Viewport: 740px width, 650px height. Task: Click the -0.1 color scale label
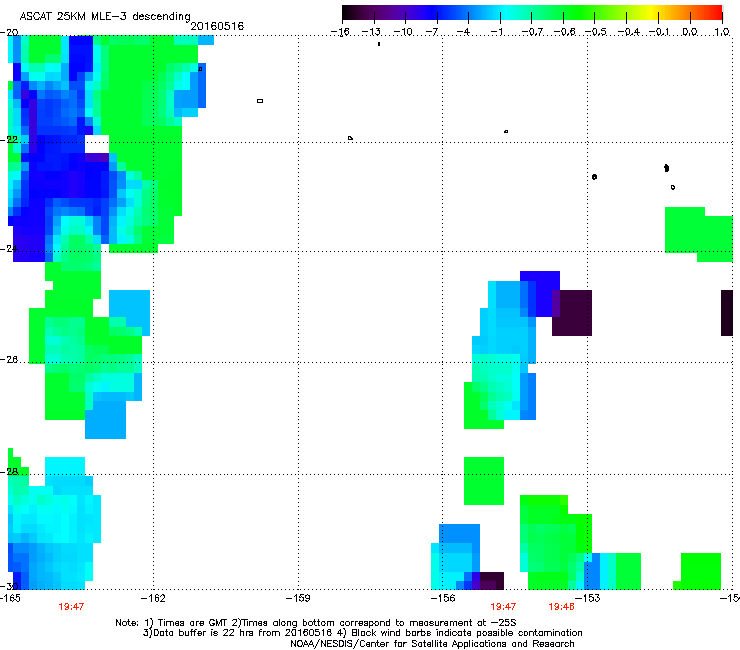(659, 32)
